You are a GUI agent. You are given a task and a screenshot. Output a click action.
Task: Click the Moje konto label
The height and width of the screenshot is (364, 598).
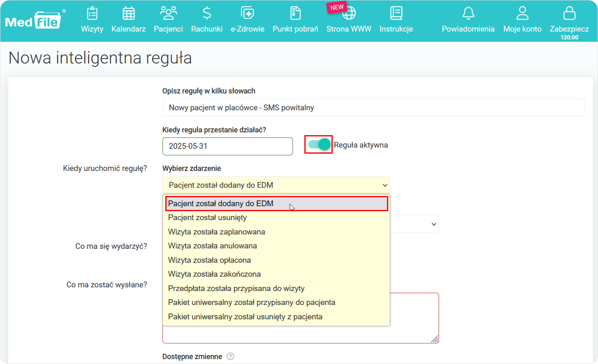click(x=522, y=29)
